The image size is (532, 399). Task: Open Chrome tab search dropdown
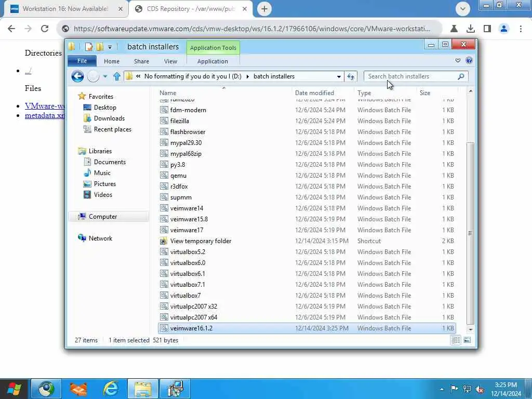pos(463,9)
